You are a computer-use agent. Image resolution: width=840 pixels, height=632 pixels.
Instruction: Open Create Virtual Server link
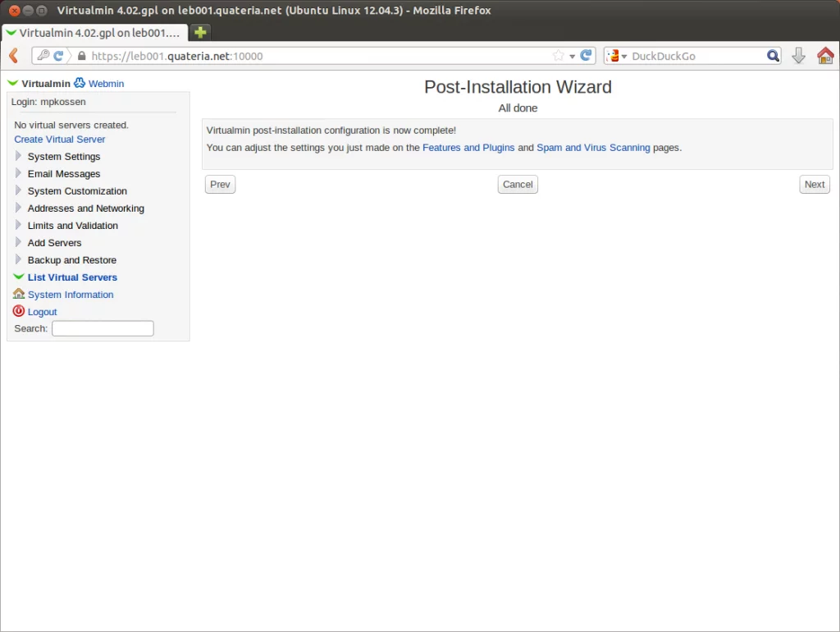[59, 140]
